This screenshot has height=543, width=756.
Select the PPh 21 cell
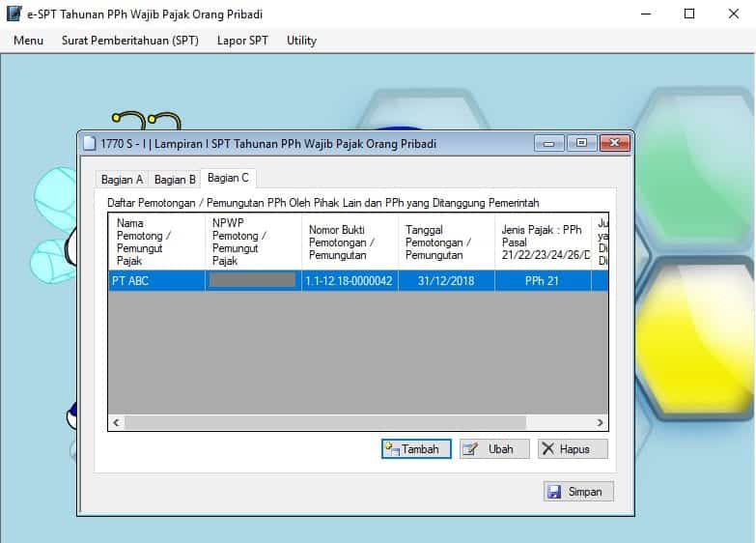pyautogui.click(x=543, y=281)
